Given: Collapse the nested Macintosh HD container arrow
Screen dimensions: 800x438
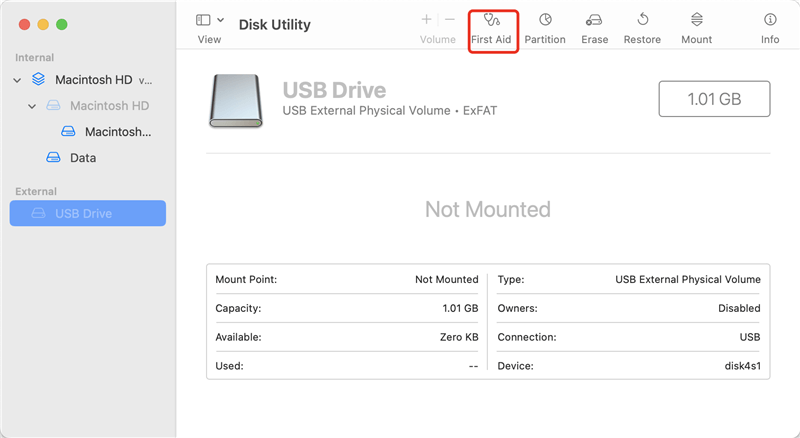Looking at the screenshot, I should click(x=32, y=106).
